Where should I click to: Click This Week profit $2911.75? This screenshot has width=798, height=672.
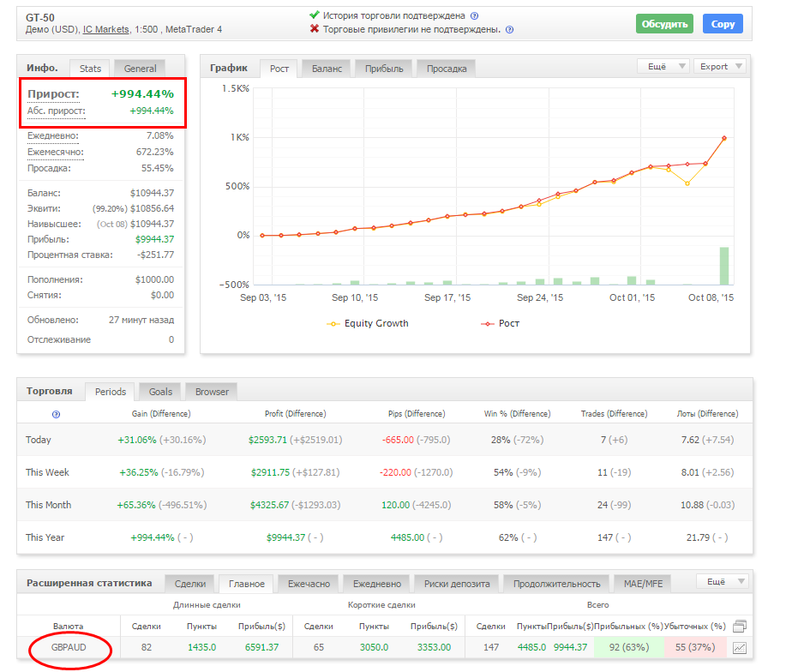pos(270,472)
